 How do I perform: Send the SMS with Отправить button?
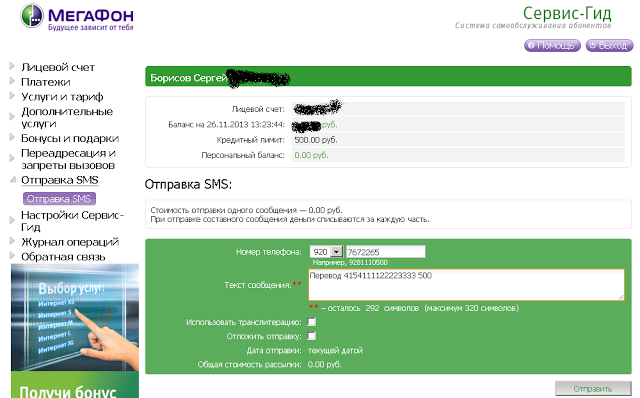pos(593,389)
